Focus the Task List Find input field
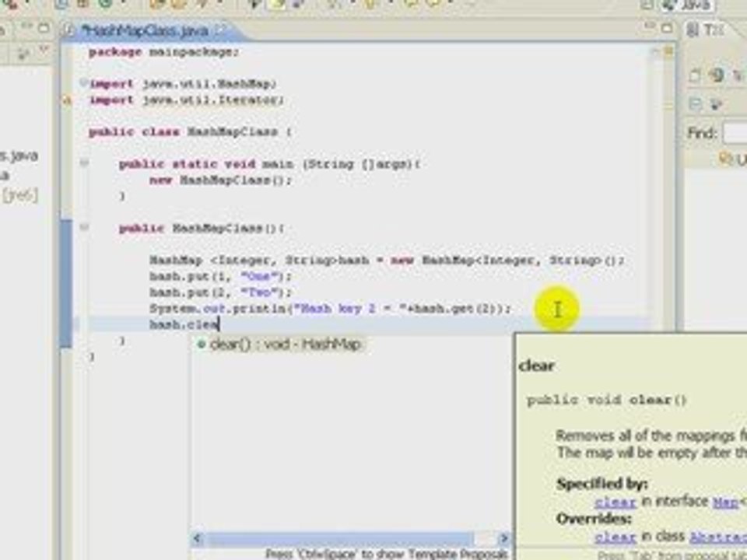747x560 pixels. coord(735,132)
